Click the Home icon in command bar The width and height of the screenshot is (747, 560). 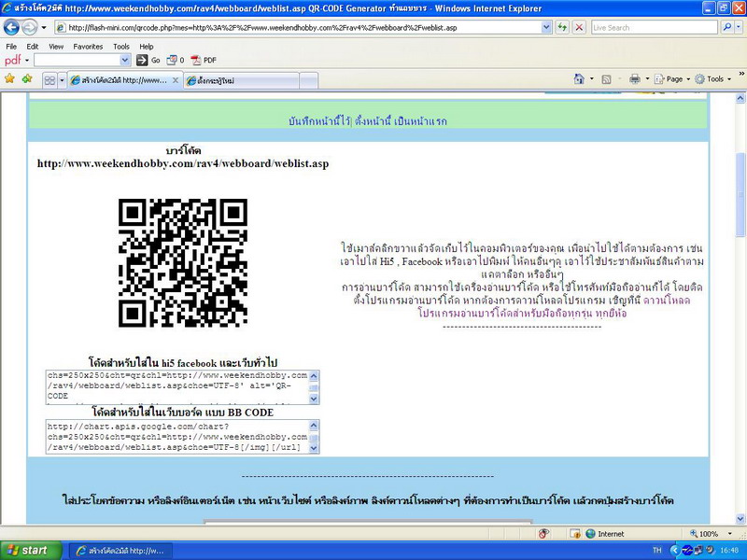[580, 79]
